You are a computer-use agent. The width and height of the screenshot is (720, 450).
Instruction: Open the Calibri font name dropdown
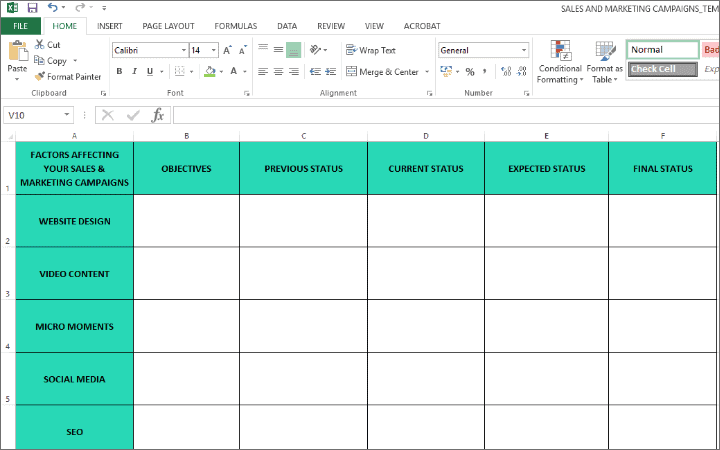182,50
